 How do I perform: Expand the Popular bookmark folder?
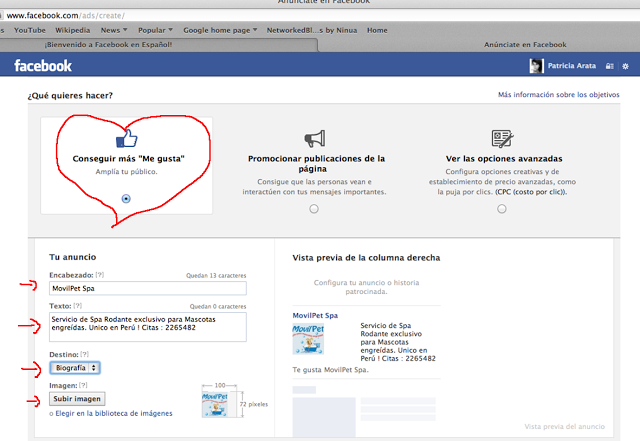[156, 30]
